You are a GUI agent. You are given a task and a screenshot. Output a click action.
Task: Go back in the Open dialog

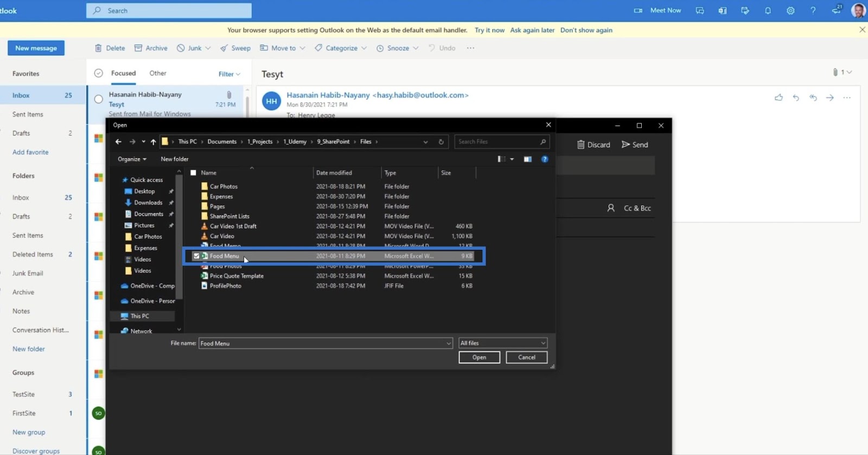click(118, 142)
